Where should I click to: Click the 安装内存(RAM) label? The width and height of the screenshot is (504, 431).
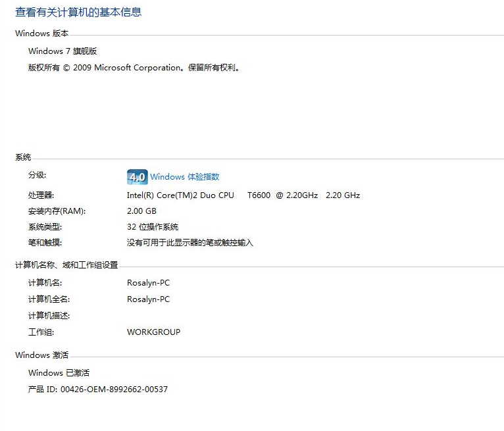coord(57,211)
